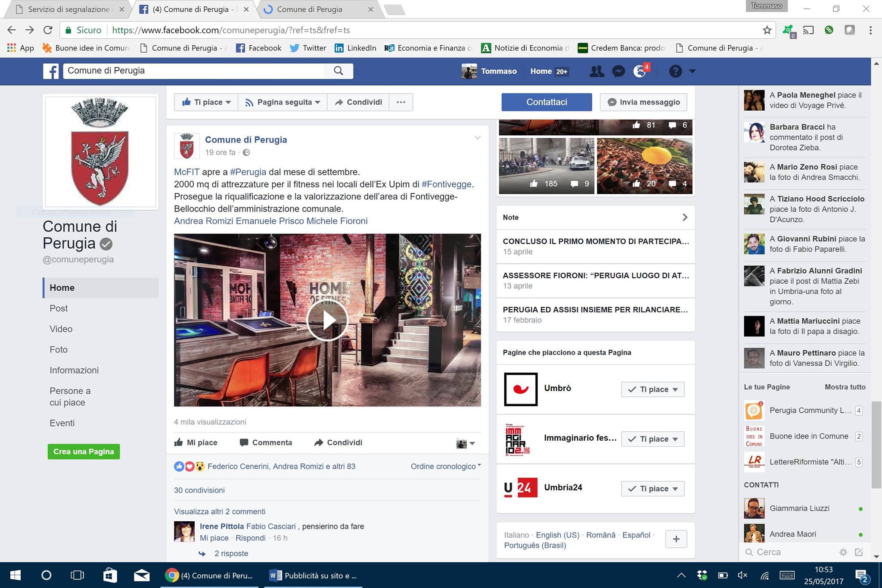Show hidden tray icons chevron
The image size is (882, 588).
(x=681, y=575)
